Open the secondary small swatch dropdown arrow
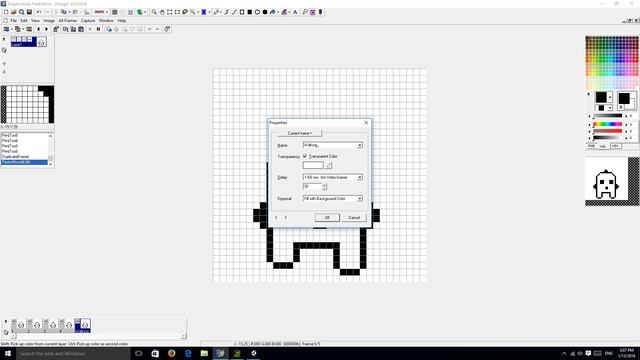The height and width of the screenshot is (360, 640). click(610, 108)
